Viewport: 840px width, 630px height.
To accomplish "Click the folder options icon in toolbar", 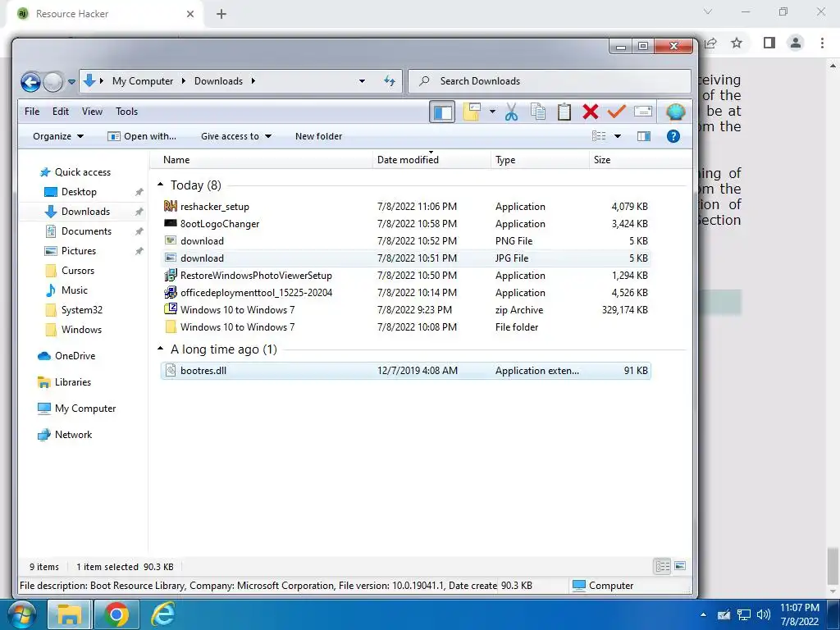I will pos(472,112).
